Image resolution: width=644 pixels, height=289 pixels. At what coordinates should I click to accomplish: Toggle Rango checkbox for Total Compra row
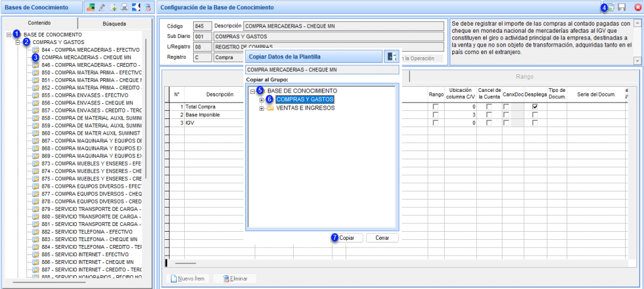[x=436, y=106]
